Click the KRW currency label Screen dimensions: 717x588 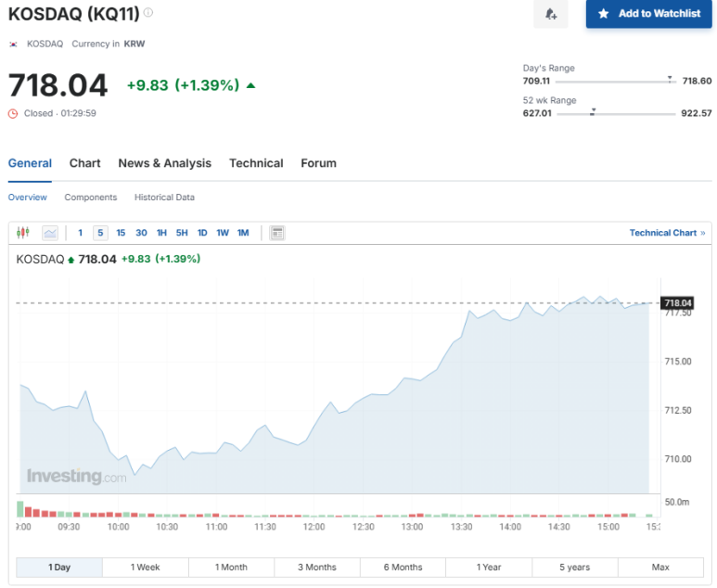(x=134, y=44)
